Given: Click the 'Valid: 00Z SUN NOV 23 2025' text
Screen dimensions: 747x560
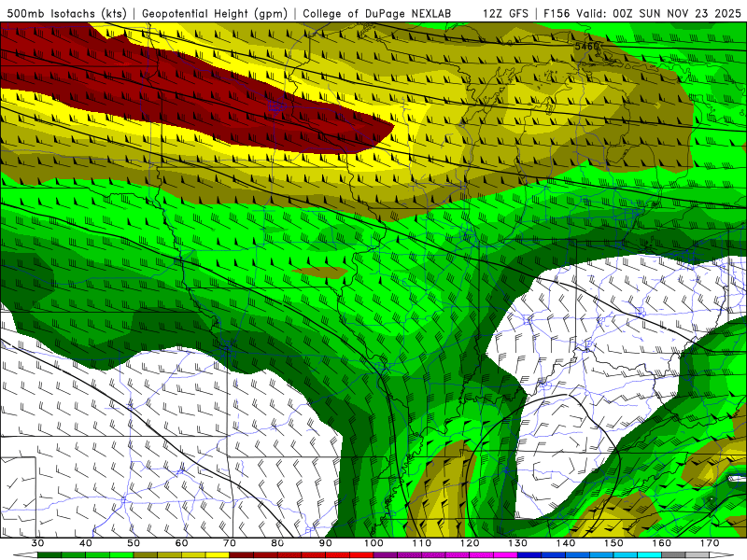Looking at the screenshot, I should (x=659, y=13).
